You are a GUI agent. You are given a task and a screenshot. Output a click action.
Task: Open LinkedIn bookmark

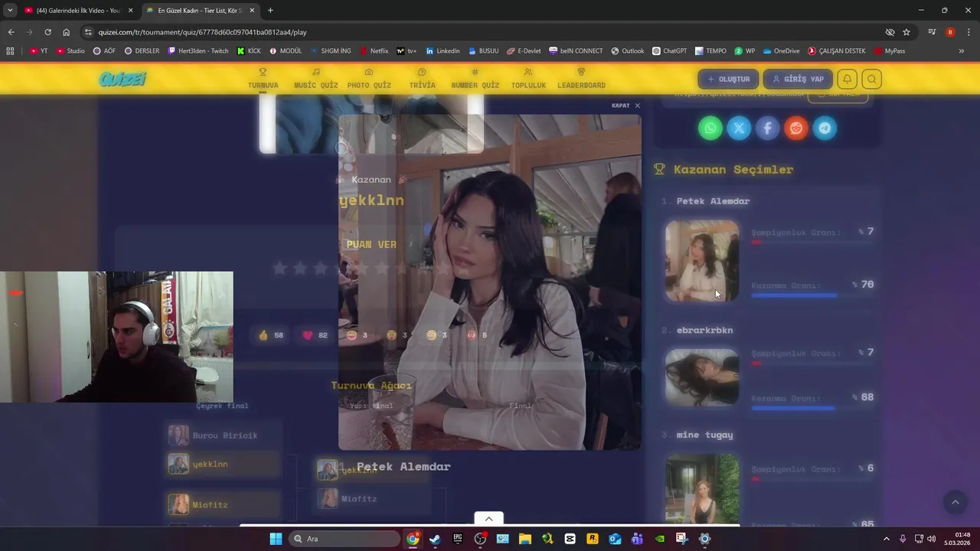point(443,51)
